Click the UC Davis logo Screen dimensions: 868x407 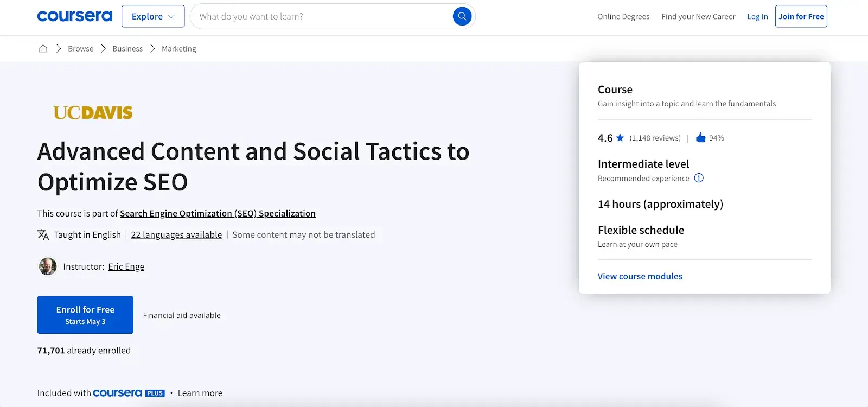pyautogui.click(x=93, y=112)
